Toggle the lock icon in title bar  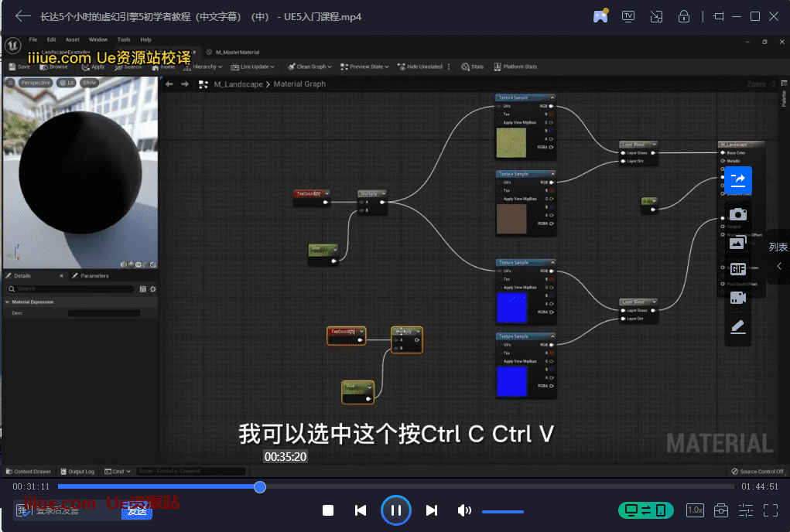[x=684, y=16]
